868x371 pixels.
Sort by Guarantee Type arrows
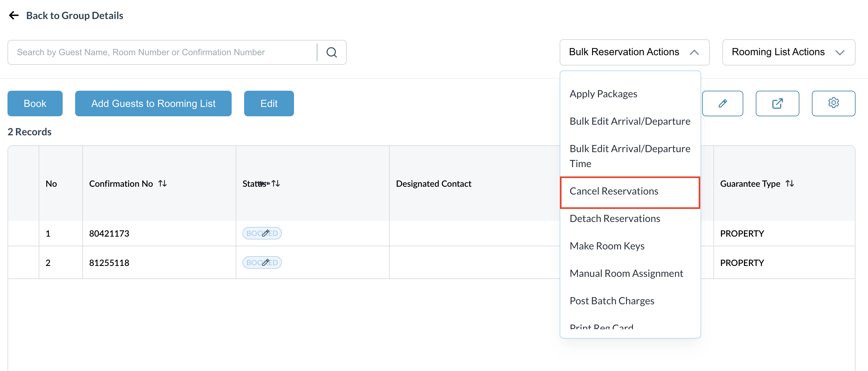point(790,184)
